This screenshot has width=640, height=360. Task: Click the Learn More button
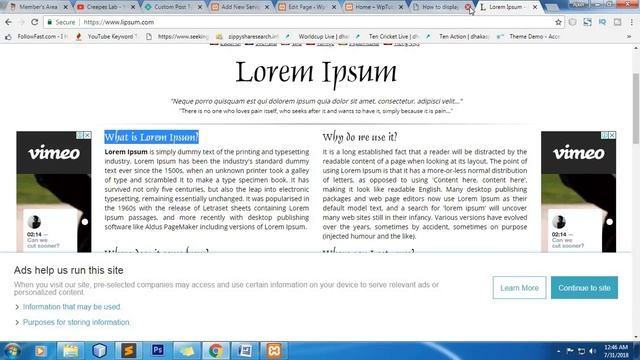tap(519, 288)
